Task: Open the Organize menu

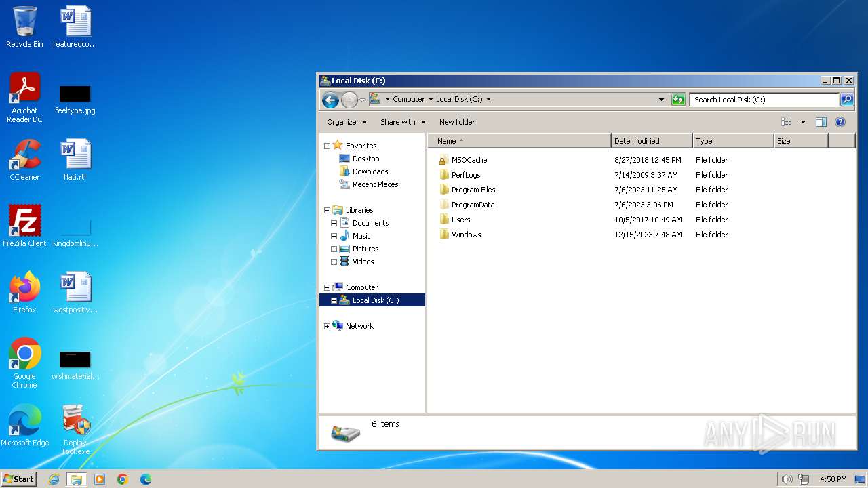Action: (347, 122)
